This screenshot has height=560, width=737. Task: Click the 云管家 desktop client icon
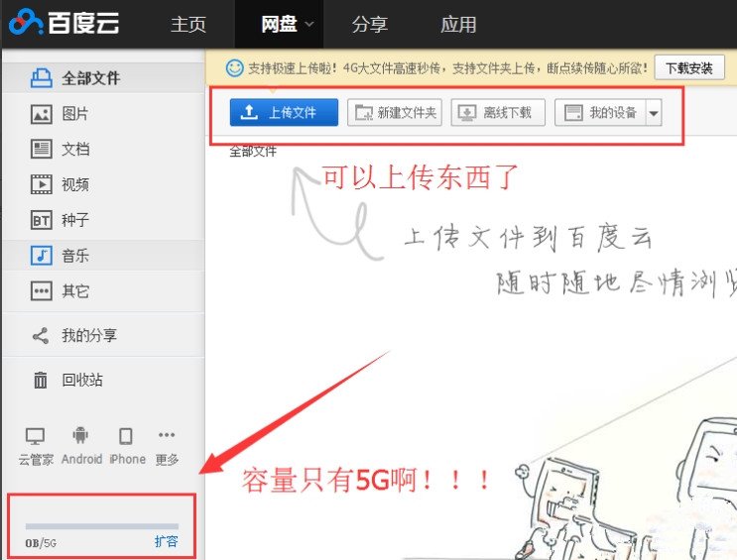point(36,436)
